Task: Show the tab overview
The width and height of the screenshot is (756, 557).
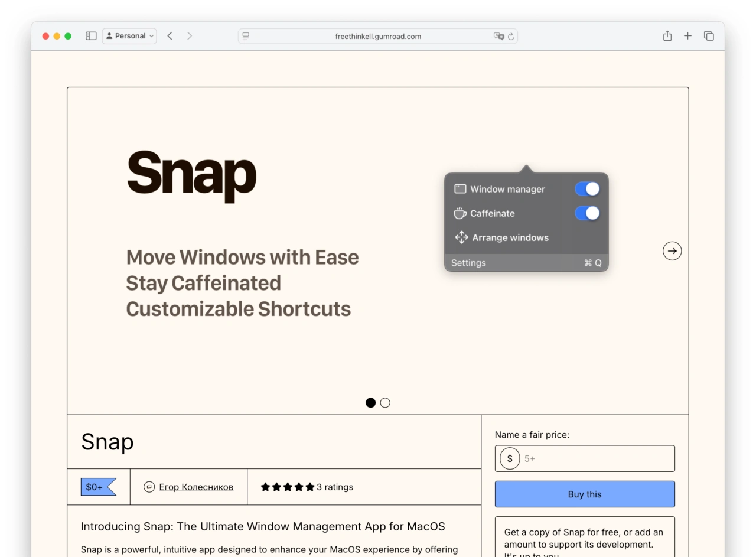Action: click(709, 36)
